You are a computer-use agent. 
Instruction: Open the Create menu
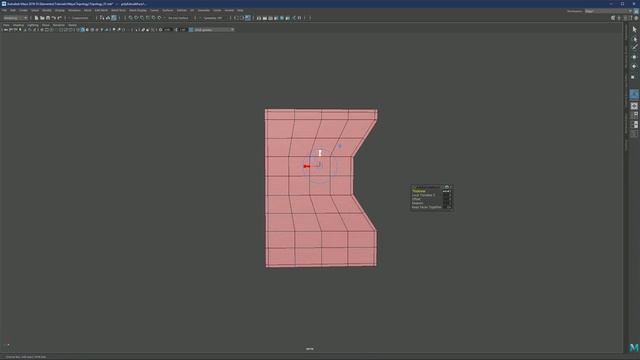point(24,10)
